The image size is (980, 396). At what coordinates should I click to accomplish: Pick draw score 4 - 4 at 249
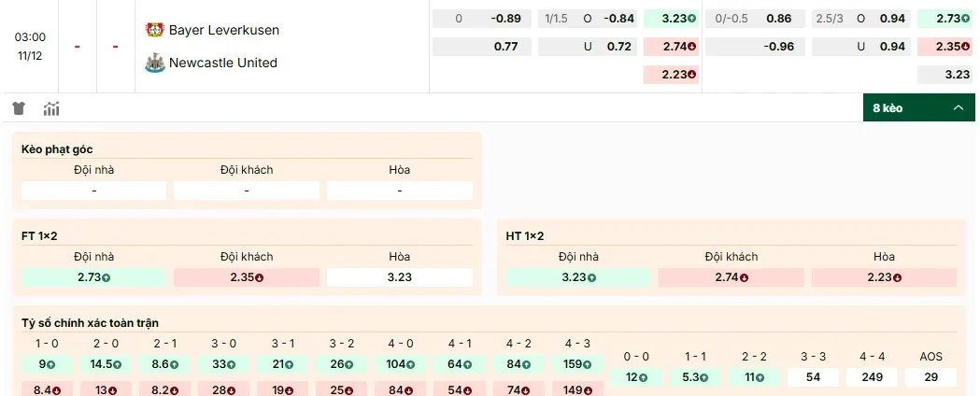[x=872, y=377]
